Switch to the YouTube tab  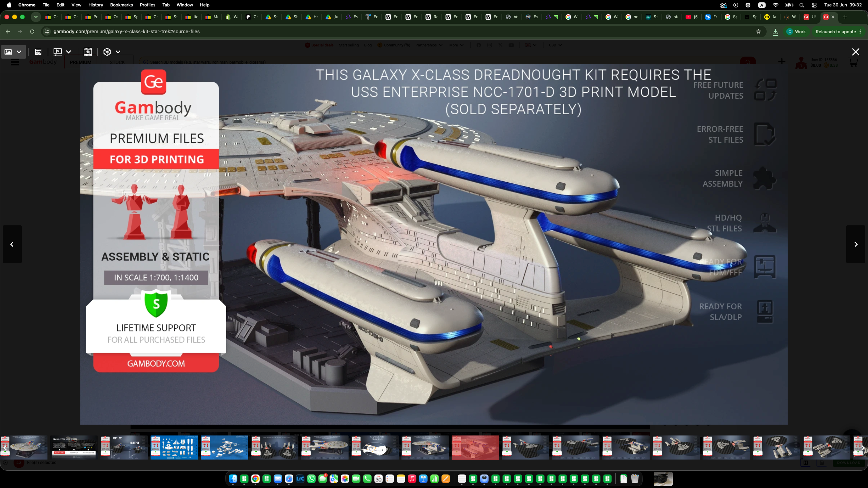click(692, 17)
